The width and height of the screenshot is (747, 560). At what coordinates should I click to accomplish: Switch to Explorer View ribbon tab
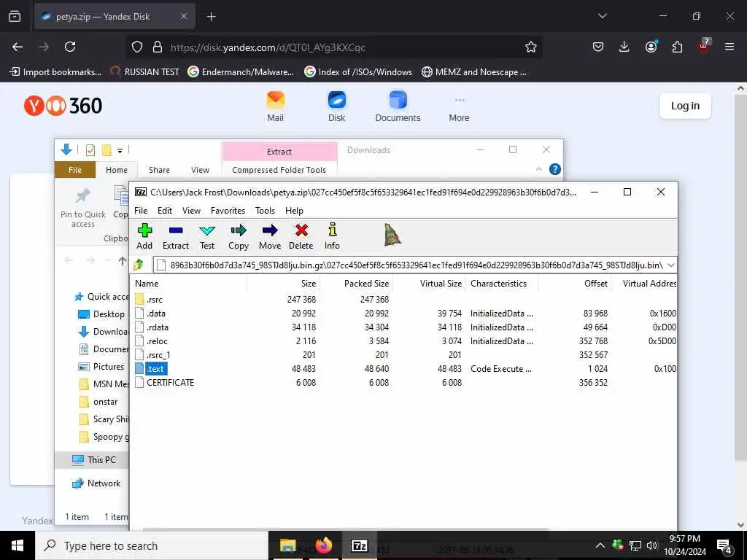click(200, 169)
